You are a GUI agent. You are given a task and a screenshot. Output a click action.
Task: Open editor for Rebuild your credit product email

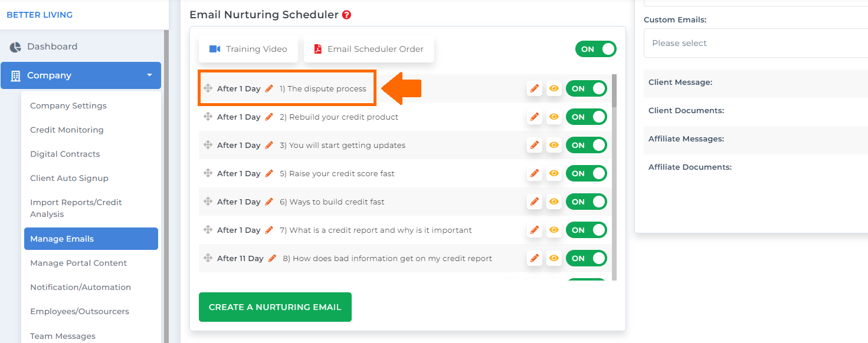click(535, 117)
